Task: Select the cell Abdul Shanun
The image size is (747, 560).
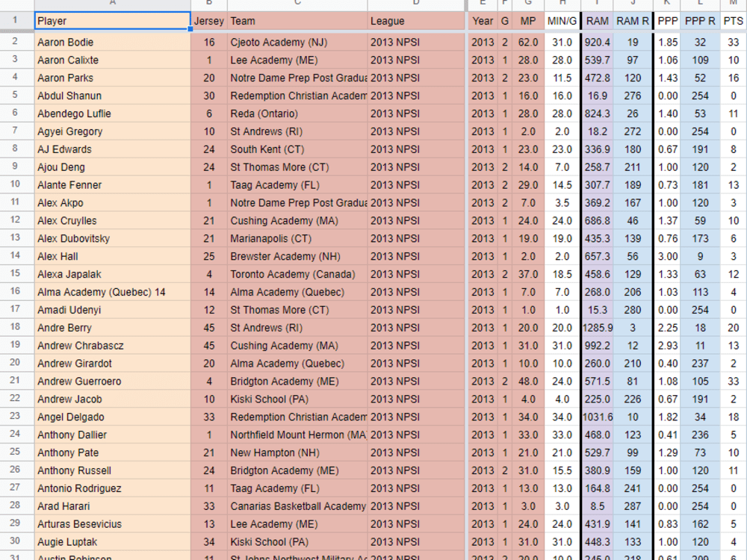Action: tap(113, 96)
